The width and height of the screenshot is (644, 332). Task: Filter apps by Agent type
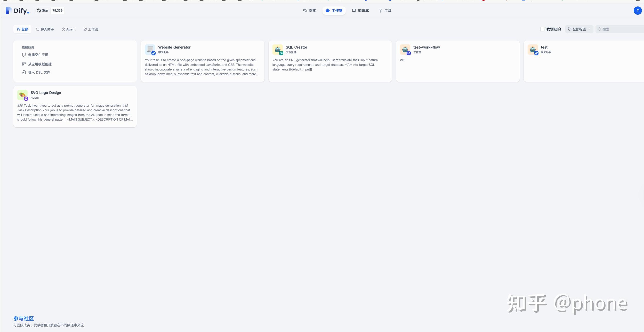(x=69, y=29)
